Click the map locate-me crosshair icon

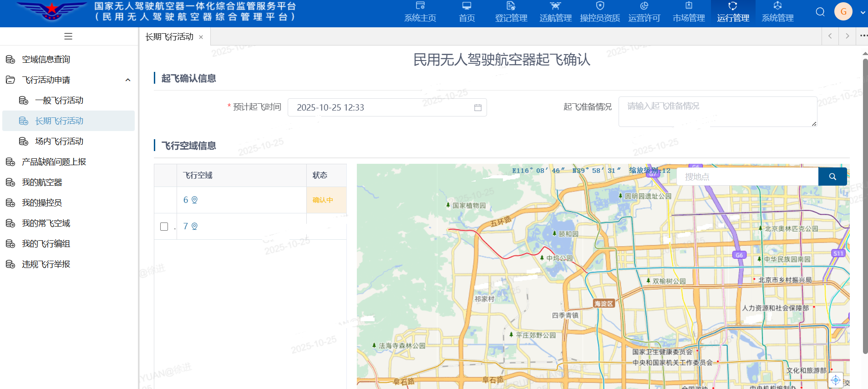[x=835, y=380]
